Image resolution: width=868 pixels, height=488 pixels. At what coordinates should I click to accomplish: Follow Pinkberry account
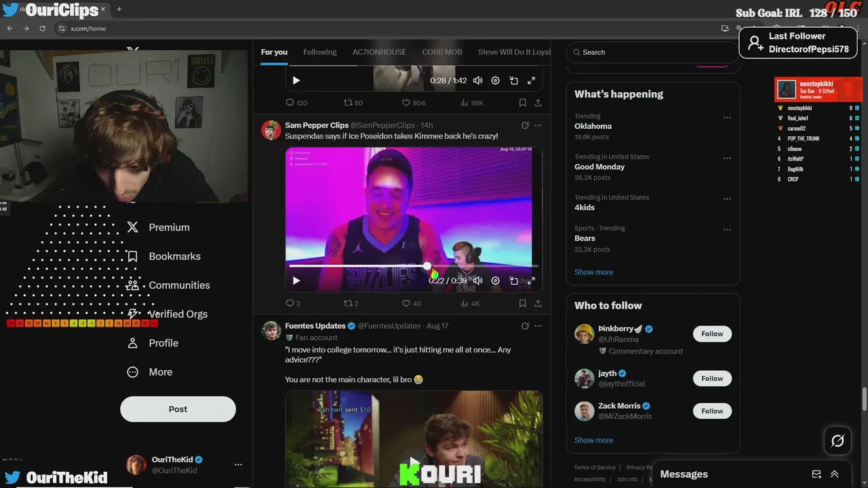(x=712, y=333)
